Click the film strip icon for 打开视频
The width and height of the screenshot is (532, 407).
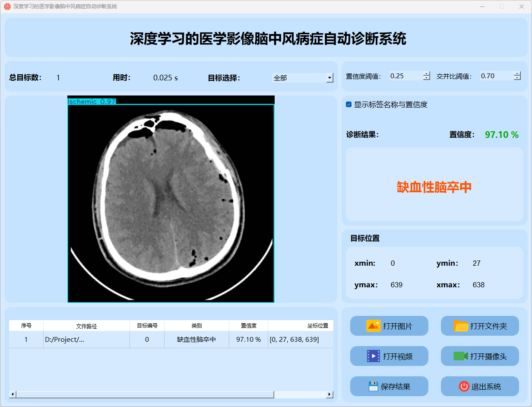pos(373,356)
